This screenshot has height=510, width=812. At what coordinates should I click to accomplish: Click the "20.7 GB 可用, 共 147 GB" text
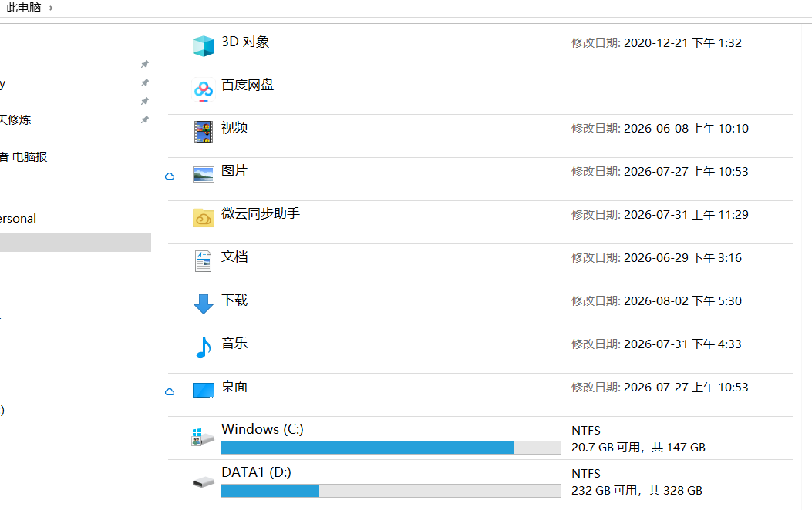pyautogui.click(x=638, y=448)
